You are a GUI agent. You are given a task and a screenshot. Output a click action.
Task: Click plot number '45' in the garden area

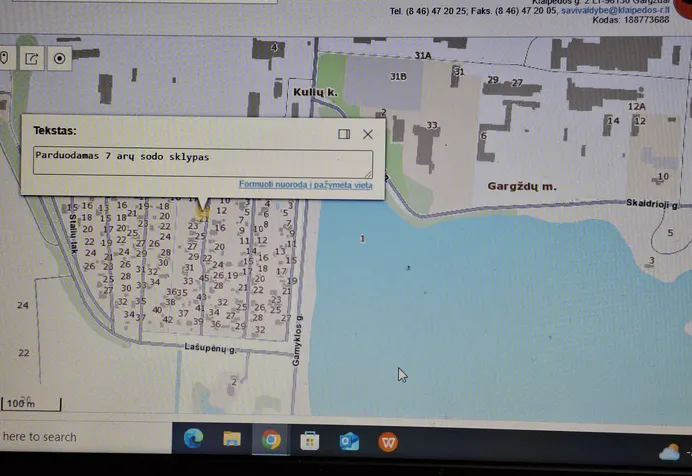pyautogui.click(x=204, y=278)
